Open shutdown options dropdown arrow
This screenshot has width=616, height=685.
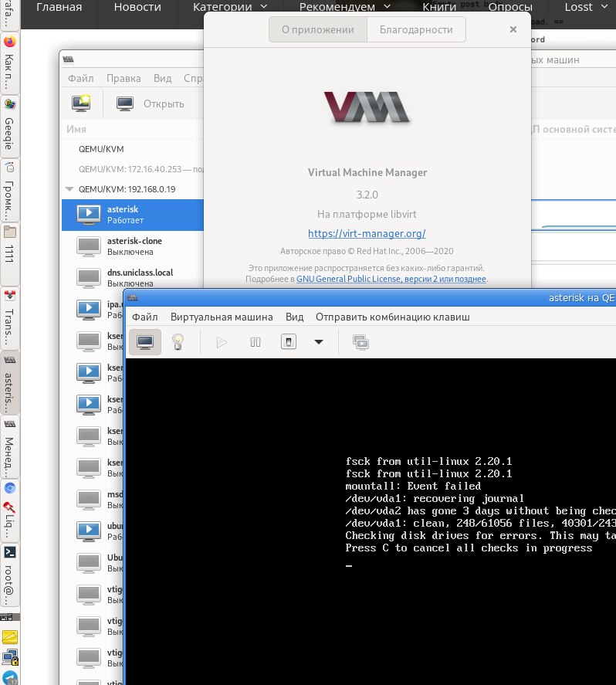click(x=319, y=342)
